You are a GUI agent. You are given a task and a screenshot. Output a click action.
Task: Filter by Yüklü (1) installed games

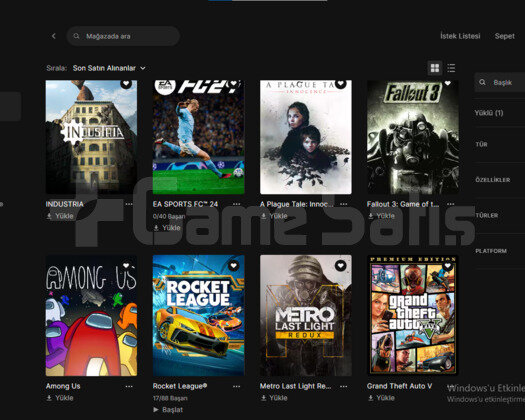click(x=489, y=113)
